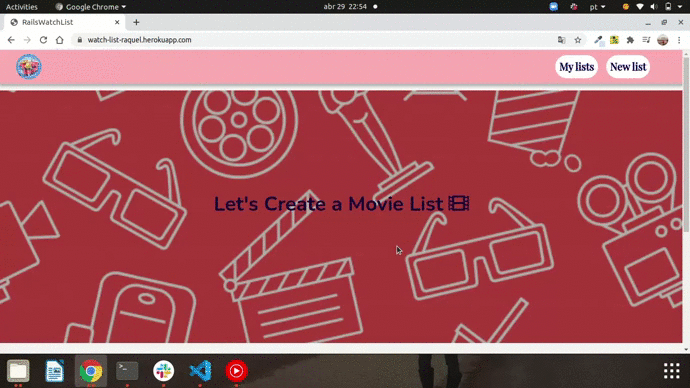
Task: Open YouTube Music from the dock
Action: coord(236,371)
